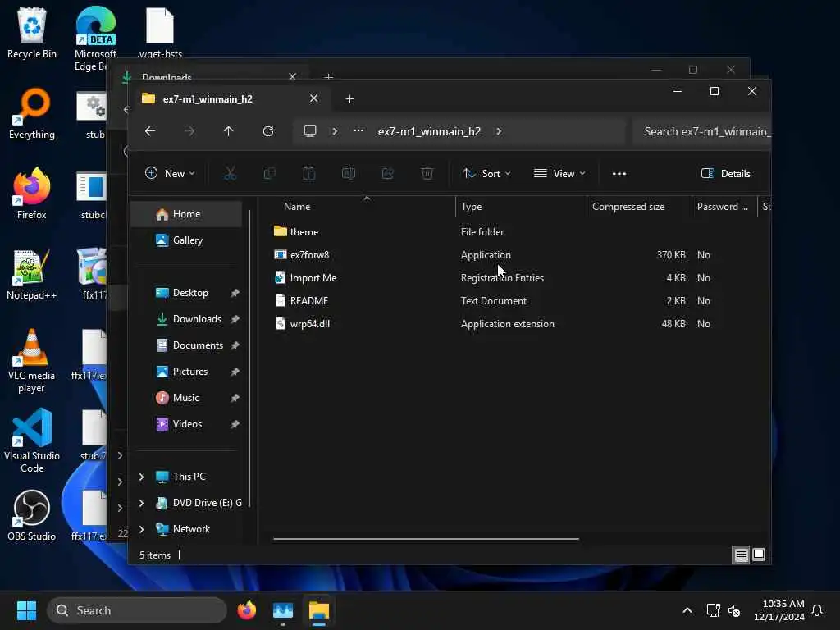Open Gallery in navigation pane

[x=187, y=240]
